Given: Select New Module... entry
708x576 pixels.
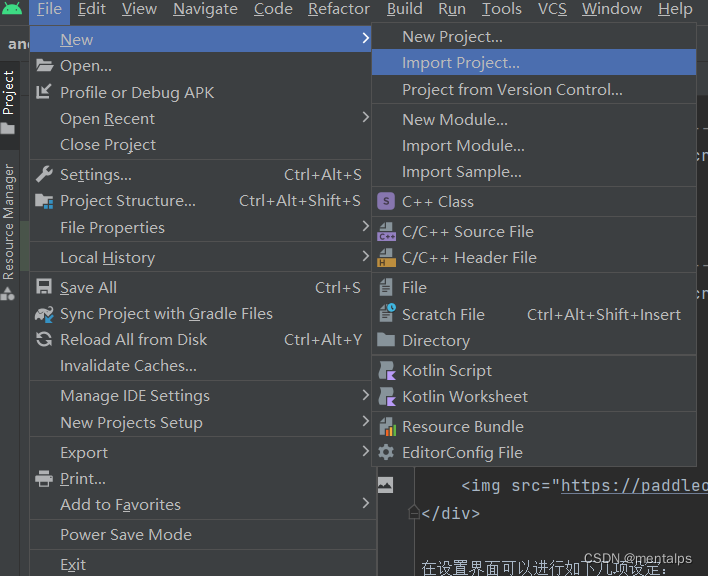Looking at the screenshot, I should (x=534, y=119).
